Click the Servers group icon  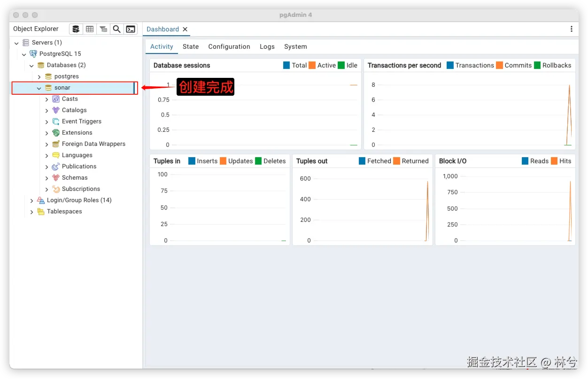26,43
